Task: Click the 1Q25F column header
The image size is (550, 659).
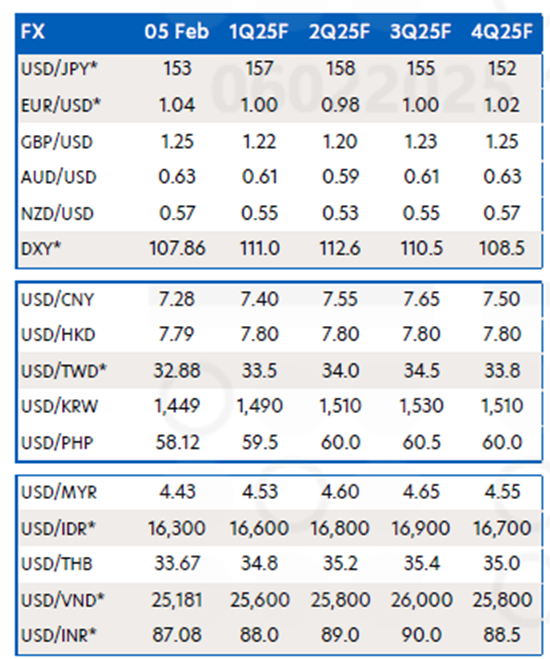Action: 259,32
